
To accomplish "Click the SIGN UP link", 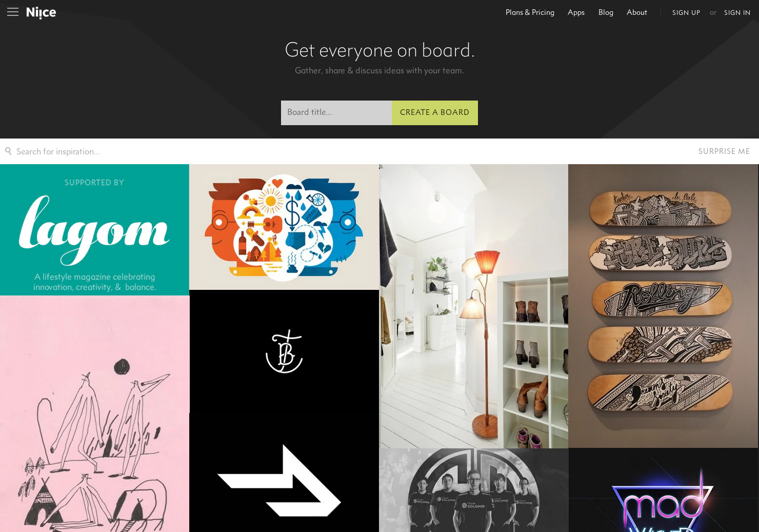I will [686, 13].
